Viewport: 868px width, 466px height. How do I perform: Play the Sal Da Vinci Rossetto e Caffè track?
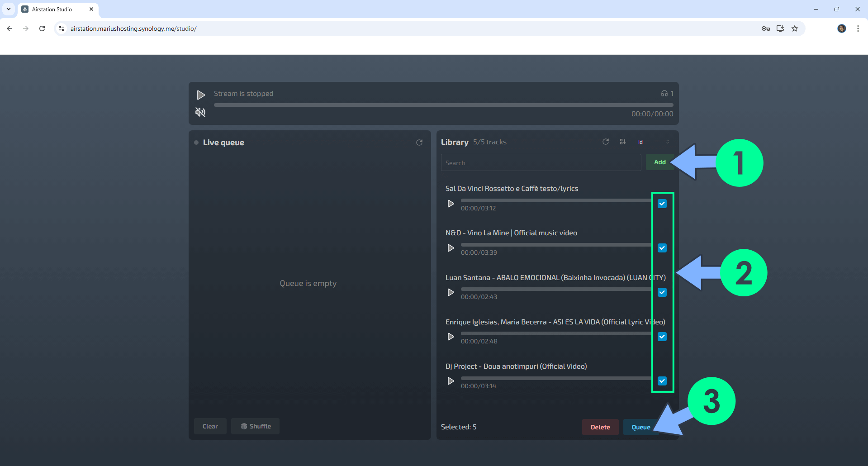(x=451, y=204)
